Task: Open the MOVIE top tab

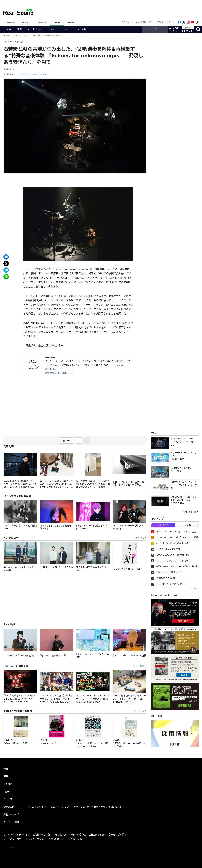Action: tap(42, 23)
